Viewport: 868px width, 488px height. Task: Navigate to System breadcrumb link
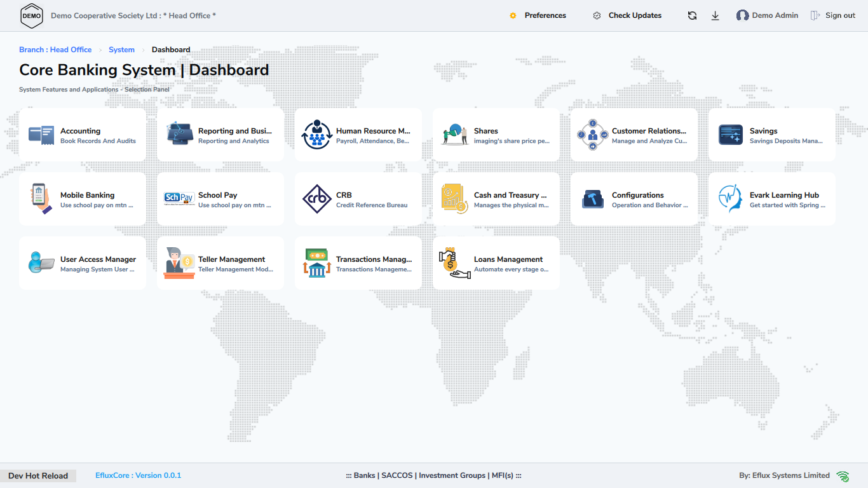(x=121, y=50)
